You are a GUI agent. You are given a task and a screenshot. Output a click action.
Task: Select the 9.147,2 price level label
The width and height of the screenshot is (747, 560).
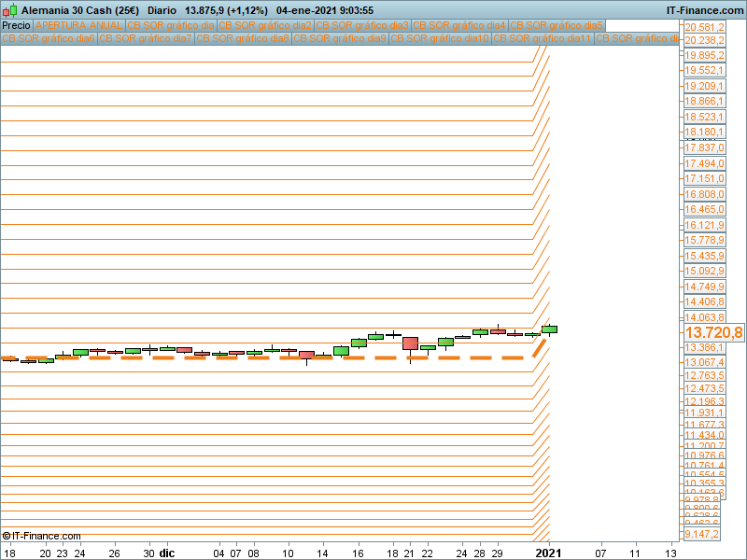pos(701,534)
